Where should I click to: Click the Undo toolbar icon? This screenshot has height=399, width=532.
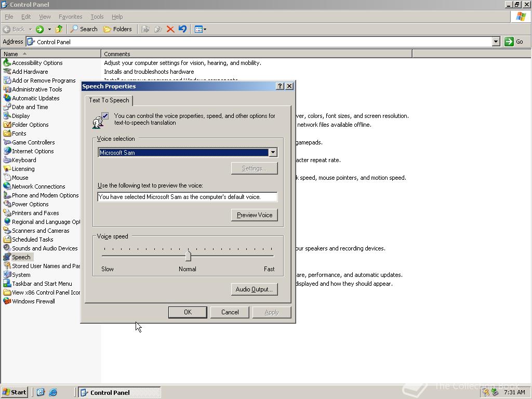pyautogui.click(x=182, y=29)
